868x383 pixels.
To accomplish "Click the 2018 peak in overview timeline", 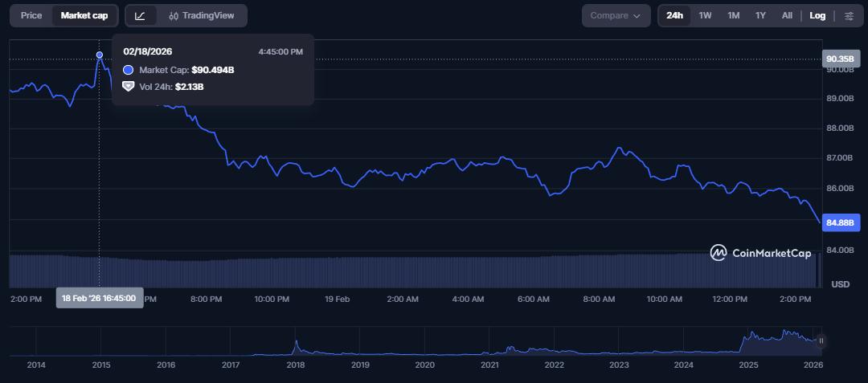I will point(296,343).
